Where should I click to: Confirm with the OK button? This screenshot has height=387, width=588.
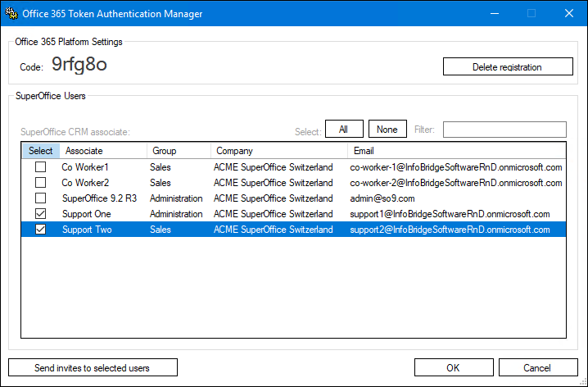[454, 368]
